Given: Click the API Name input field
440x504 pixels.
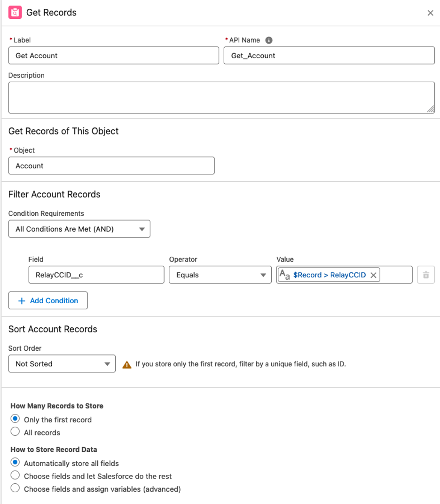Looking at the screenshot, I should point(330,55).
